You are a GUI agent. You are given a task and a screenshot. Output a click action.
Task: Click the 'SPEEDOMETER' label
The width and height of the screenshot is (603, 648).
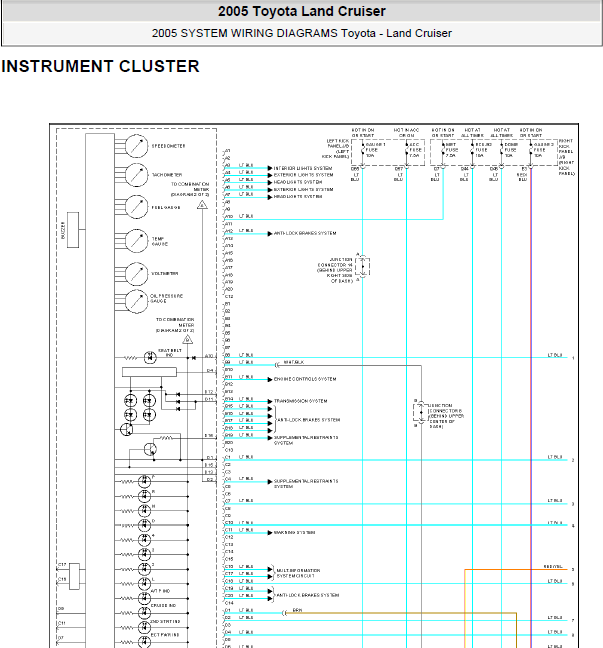click(x=169, y=146)
